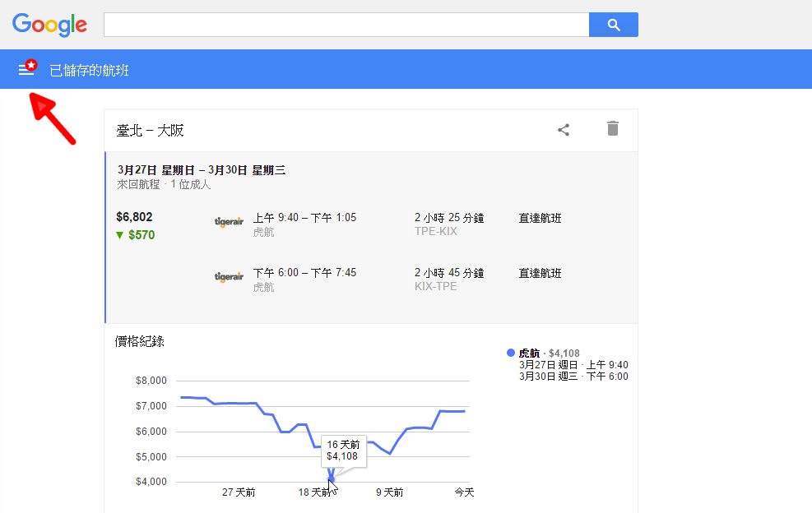
Task: Click the green price drop $570 indicator
Action: click(x=136, y=235)
